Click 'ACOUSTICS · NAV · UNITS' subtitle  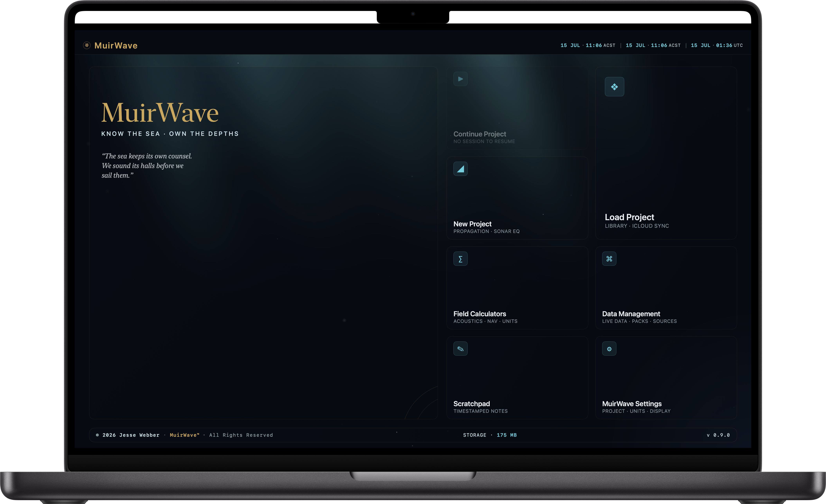[485, 321]
